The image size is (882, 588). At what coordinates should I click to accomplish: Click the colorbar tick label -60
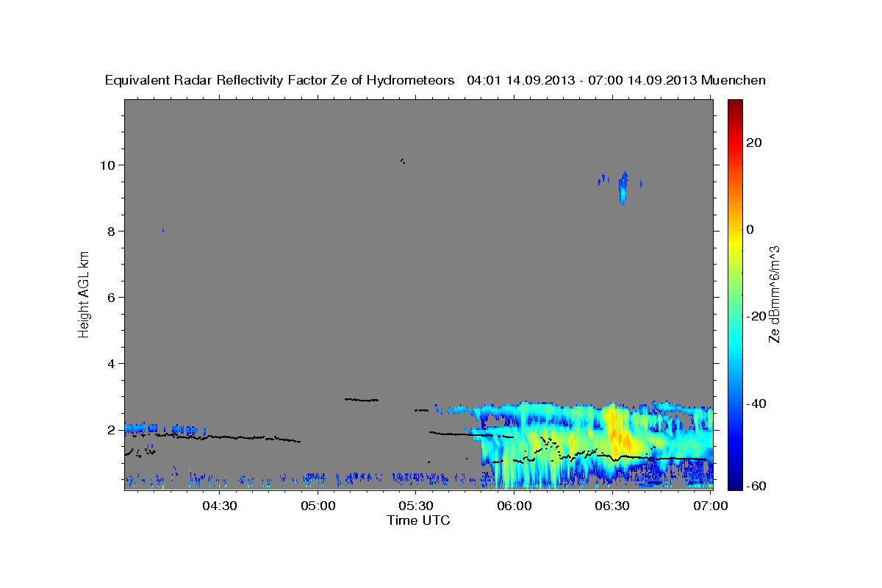point(756,485)
